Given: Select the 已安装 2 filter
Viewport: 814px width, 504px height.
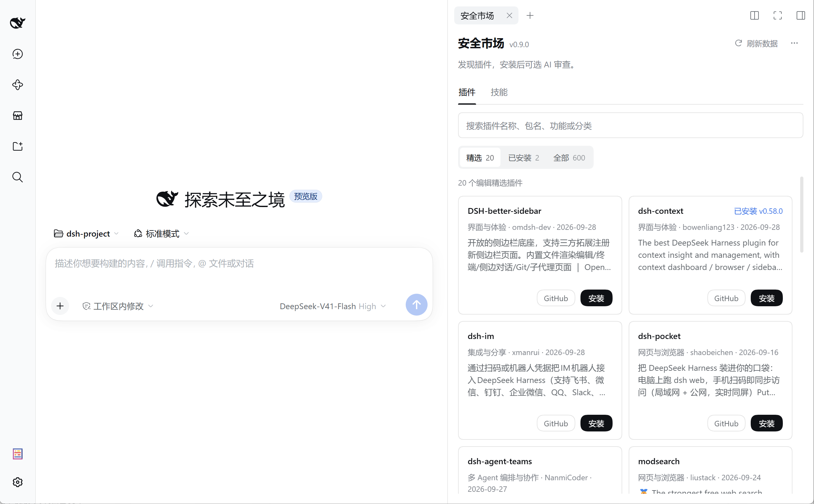Looking at the screenshot, I should pos(524,157).
